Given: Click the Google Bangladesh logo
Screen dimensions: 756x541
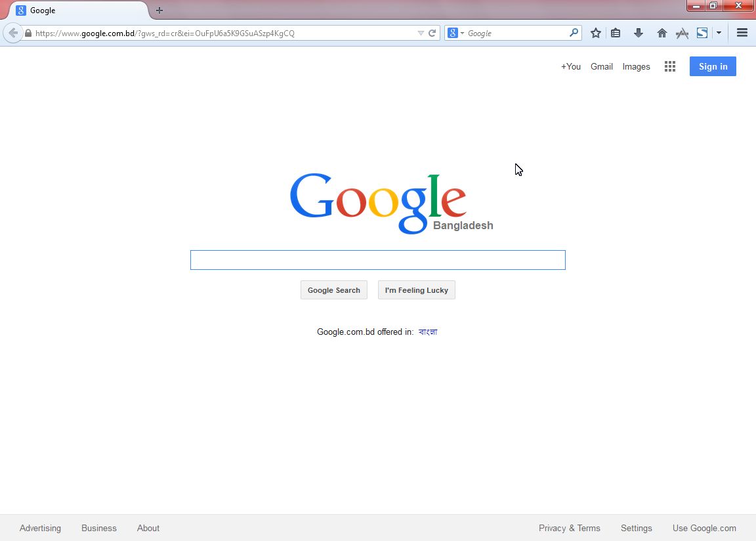Looking at the screenshot, I should click(x=391, y=204).
